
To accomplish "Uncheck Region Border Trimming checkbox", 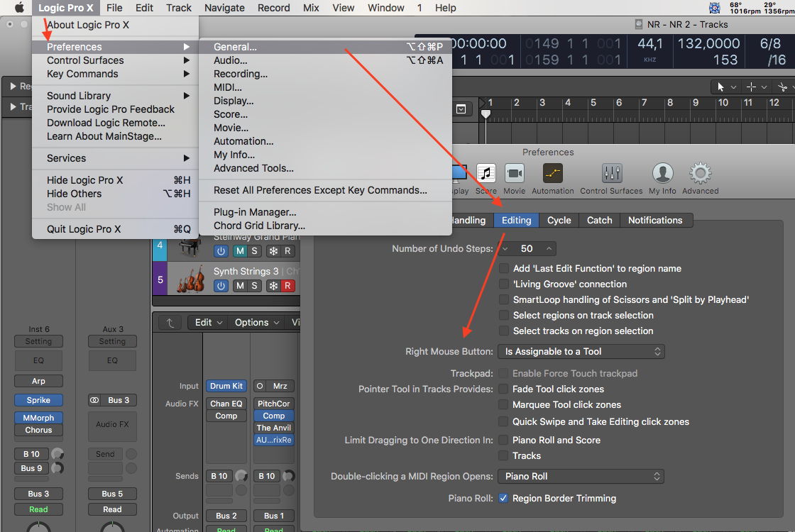I will pyautogui.click(x=503, y=498).
